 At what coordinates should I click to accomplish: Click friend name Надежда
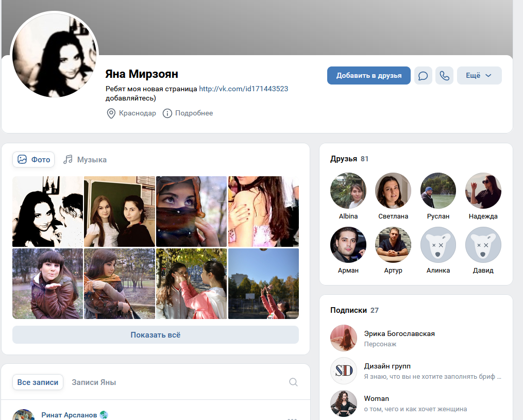point(483,216)
